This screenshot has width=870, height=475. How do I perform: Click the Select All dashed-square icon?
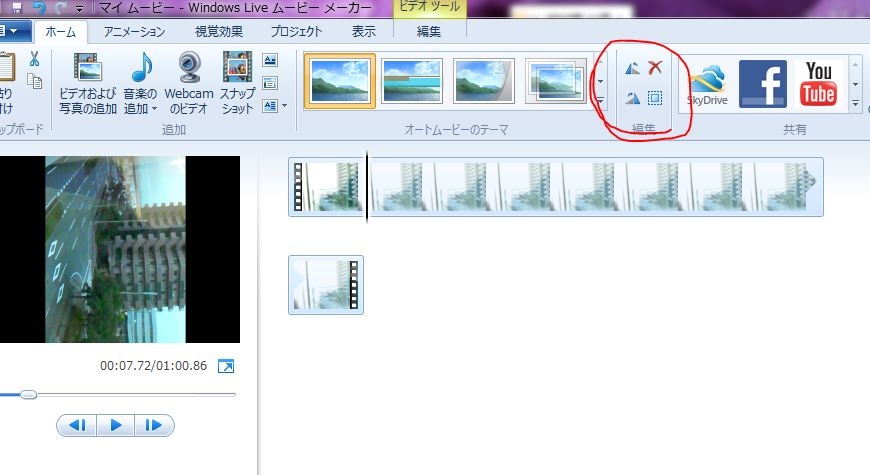pyautogui.click(x=655, y=99)
